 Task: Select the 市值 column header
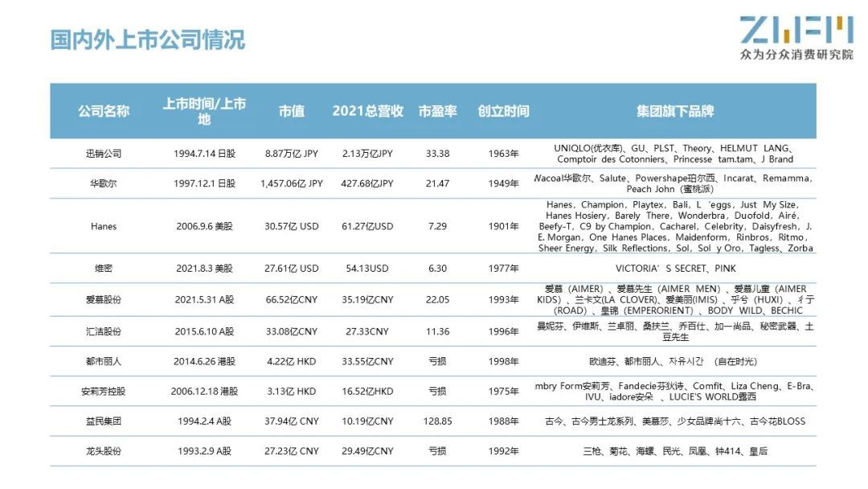coord(292,111)
